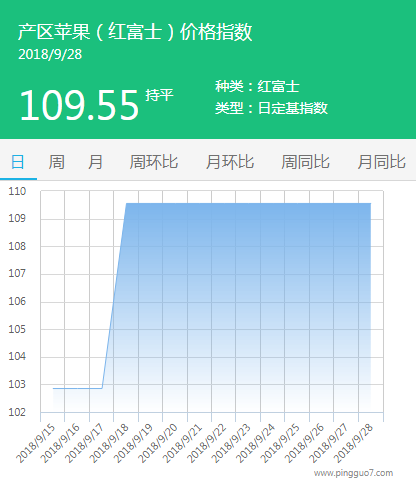The height and width of the screenshot is (484, 416).
Task: Click the x-axis date 2018/9/19
Action: [x=133, y=443]
